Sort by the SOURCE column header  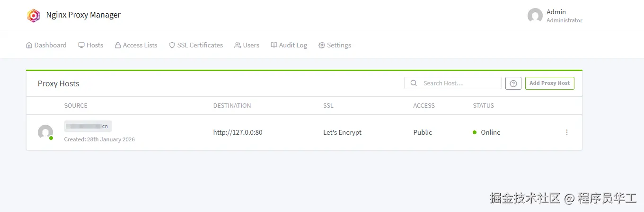coord(76,106)
